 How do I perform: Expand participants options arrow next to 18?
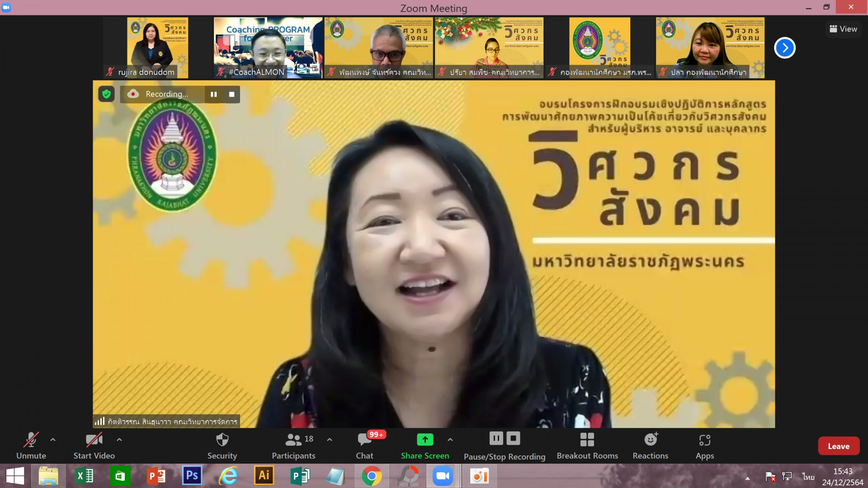(x=330, y=439)
